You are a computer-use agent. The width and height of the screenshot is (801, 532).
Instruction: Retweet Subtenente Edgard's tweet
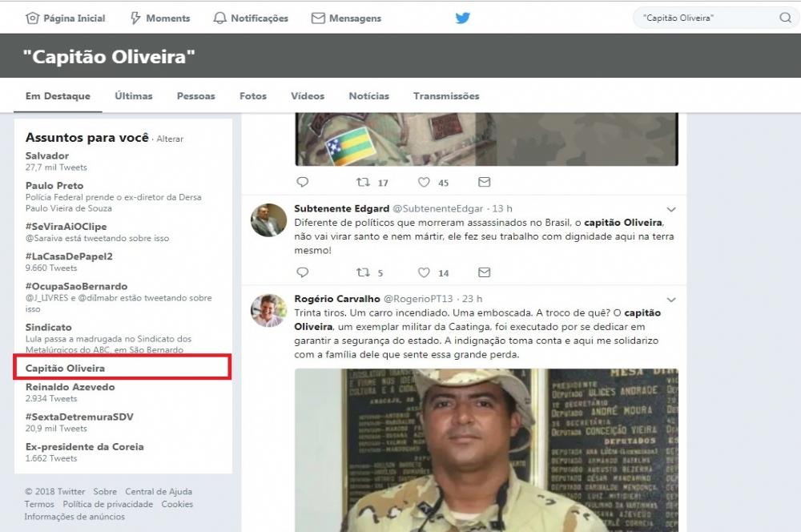click(x=363, y=272)
